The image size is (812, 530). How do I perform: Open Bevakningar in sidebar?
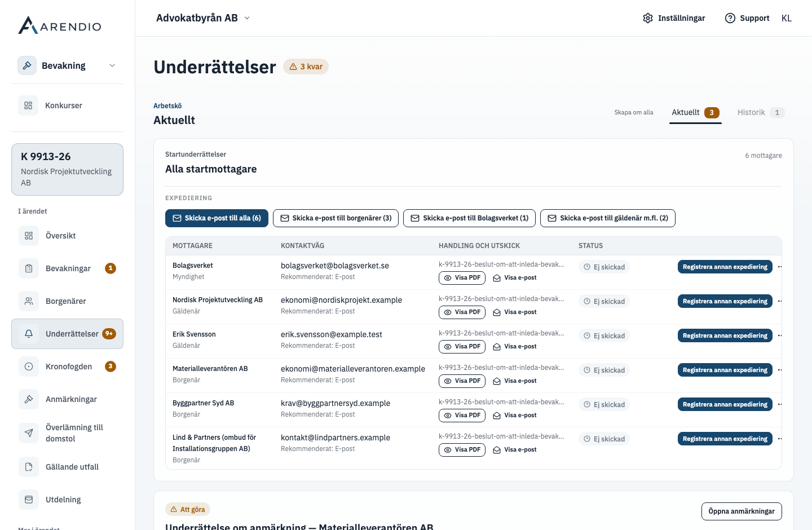click(67, 268)
